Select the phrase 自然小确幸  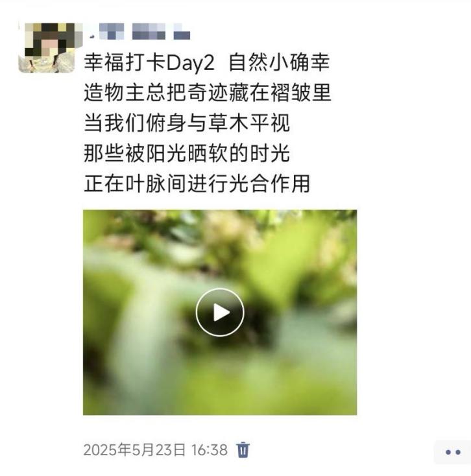point(279,62)
